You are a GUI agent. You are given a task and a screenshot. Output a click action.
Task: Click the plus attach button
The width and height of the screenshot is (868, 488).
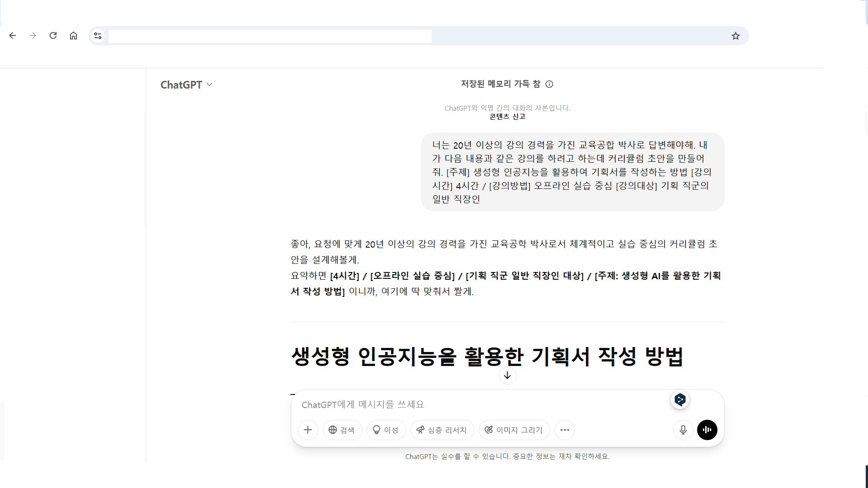308,430
